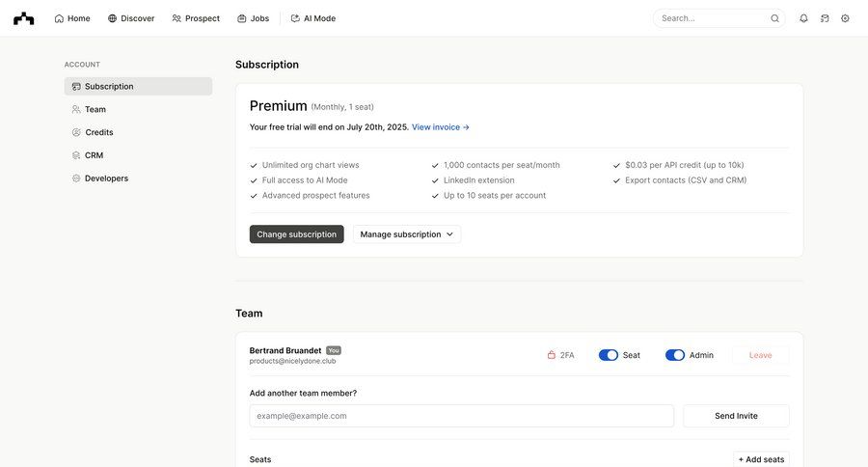Click the Developers sidebar icon

[76, 179]
